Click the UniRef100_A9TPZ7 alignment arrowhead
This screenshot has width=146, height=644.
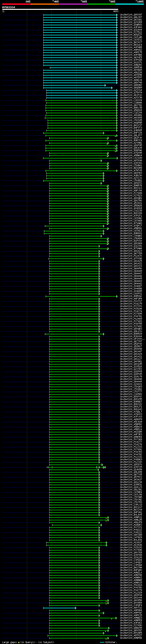tap(117, 635)
